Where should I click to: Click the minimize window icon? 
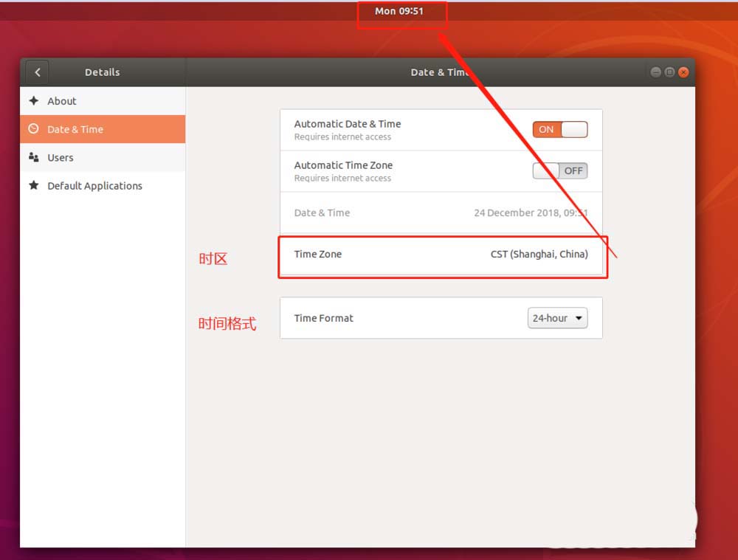655,72
